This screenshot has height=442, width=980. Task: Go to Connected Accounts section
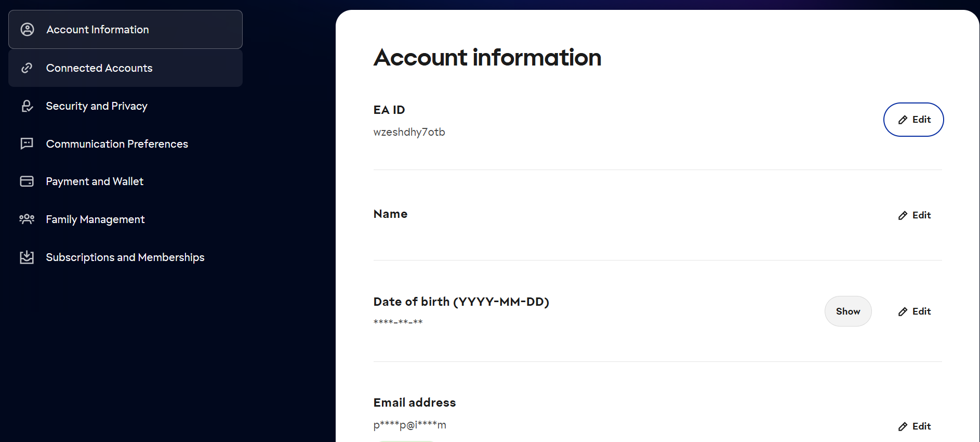tap(99, 68)
